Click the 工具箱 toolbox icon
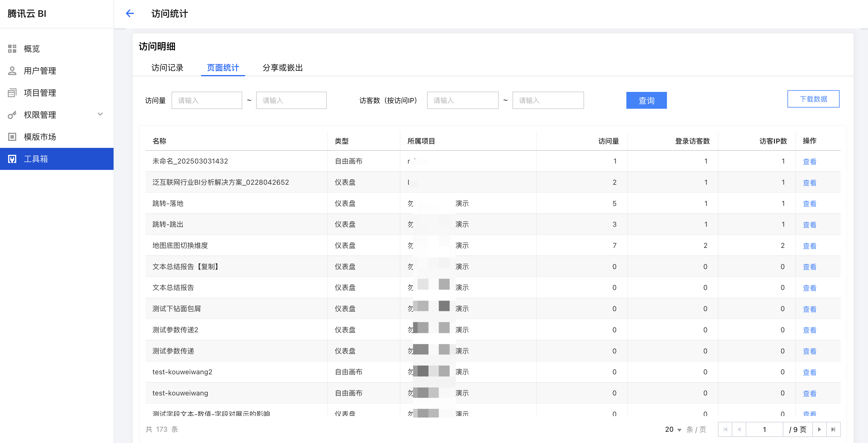 coord(12,159)
